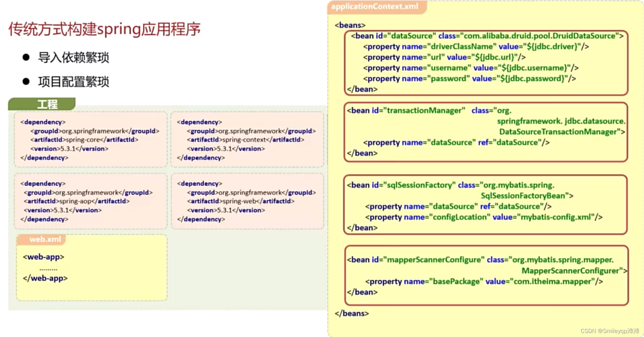Click the bean id="mapperScannerConfigure" line
This screenshot has height=337, width=644.
click(x=480, y=260)
